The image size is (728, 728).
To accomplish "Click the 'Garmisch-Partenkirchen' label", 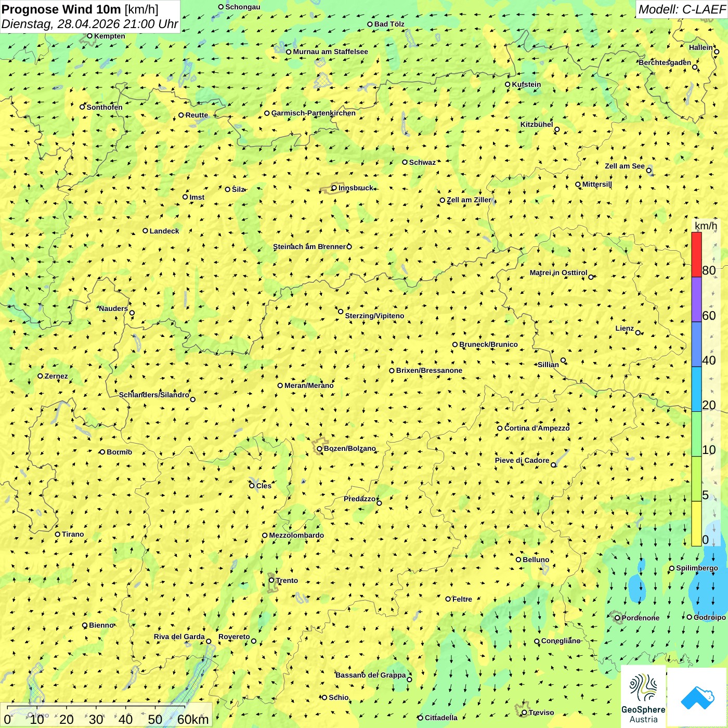I will click(x=314, y=113).
